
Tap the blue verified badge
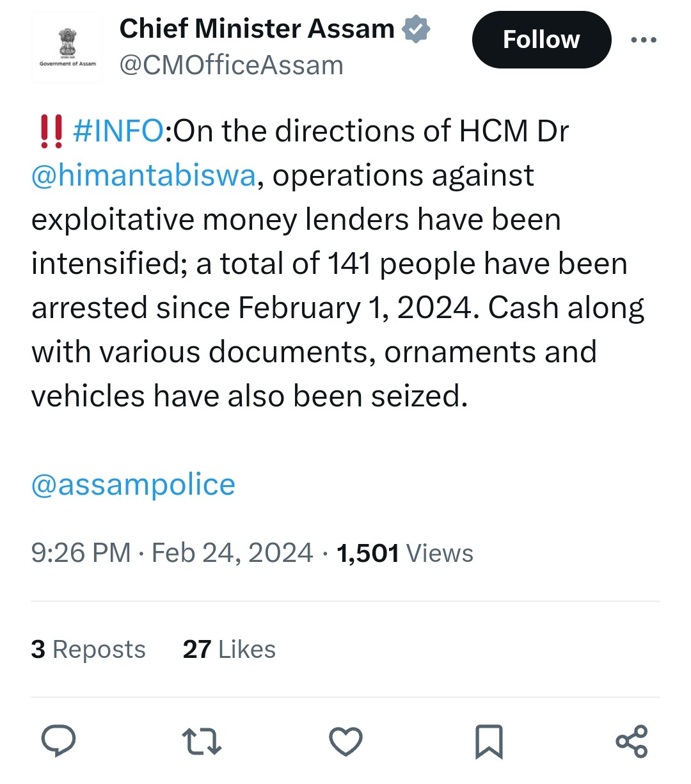[x=416, y=29]
